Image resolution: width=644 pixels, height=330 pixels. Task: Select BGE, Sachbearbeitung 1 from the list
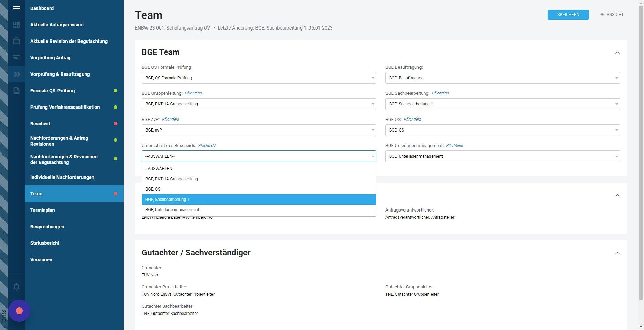[x=259, y=200]
